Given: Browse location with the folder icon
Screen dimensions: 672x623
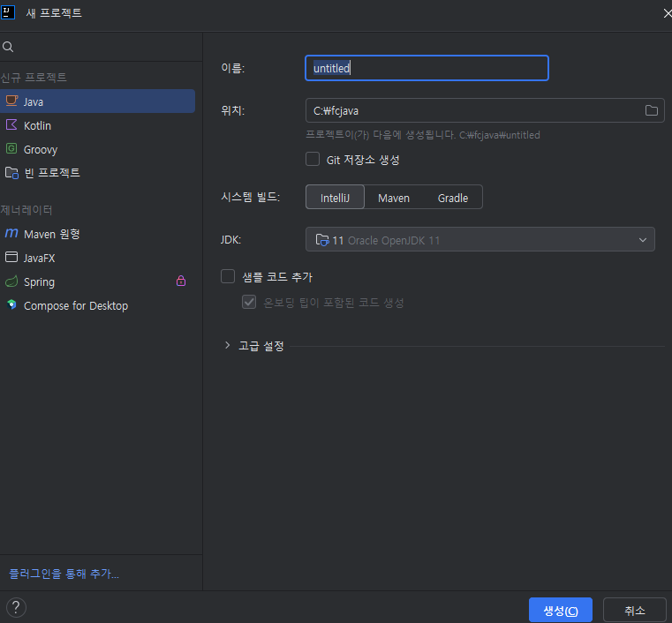Looking at the screenshot, I should click(652, 110).
